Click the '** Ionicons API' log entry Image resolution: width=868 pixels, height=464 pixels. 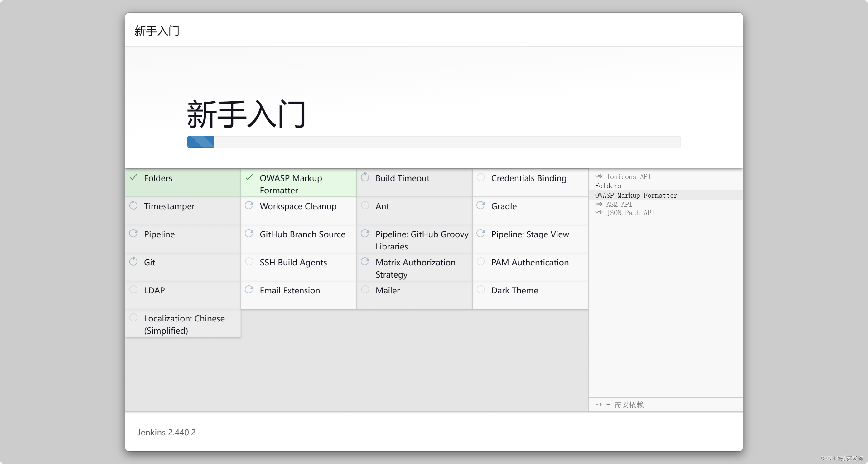(623, 176)
